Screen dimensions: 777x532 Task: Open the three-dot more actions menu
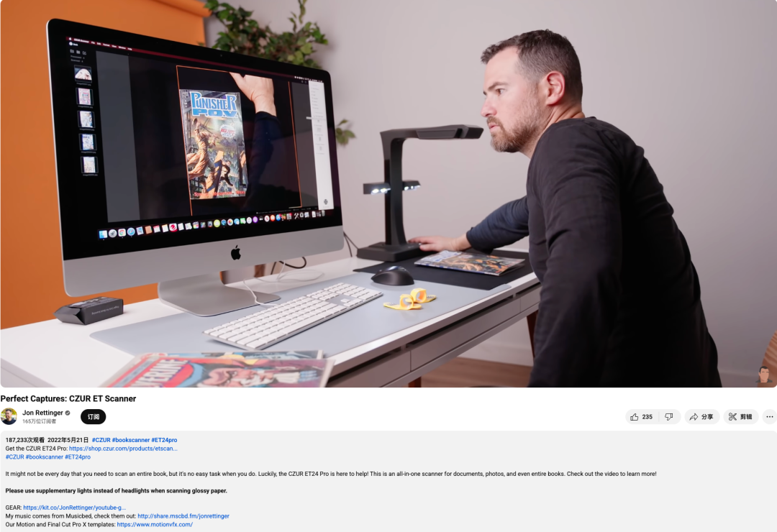pos(769,417)
